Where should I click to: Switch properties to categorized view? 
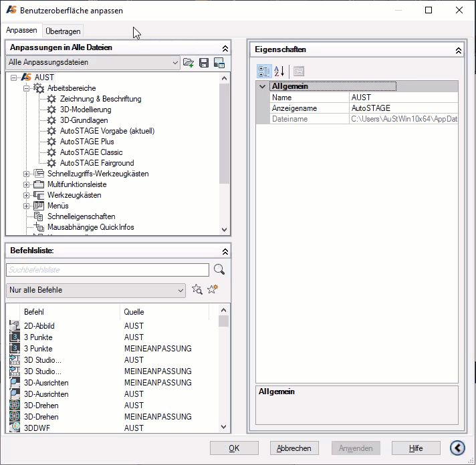tap(264, 71)
